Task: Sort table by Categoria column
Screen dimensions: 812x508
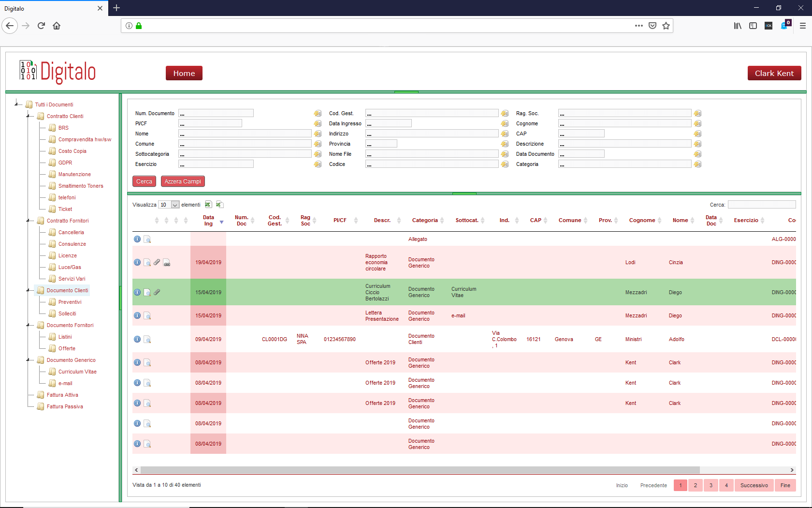Action: [425, 221]
